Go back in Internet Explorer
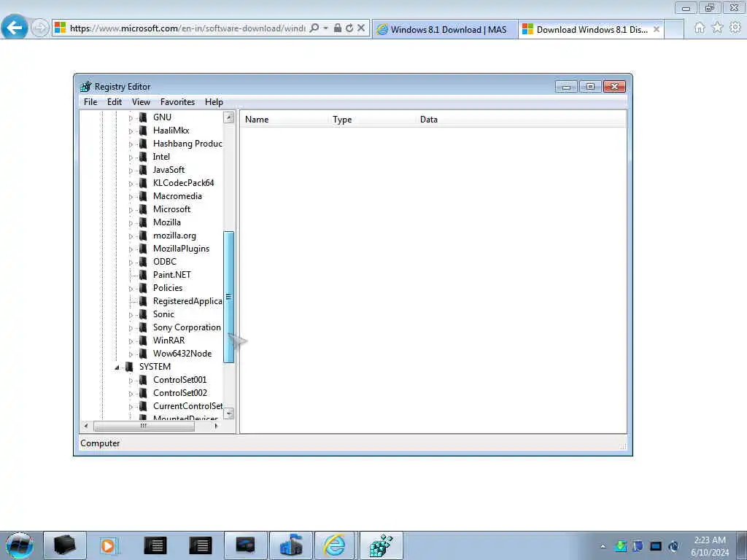This screenshot has height=560, width=747. tap(15, 28)
